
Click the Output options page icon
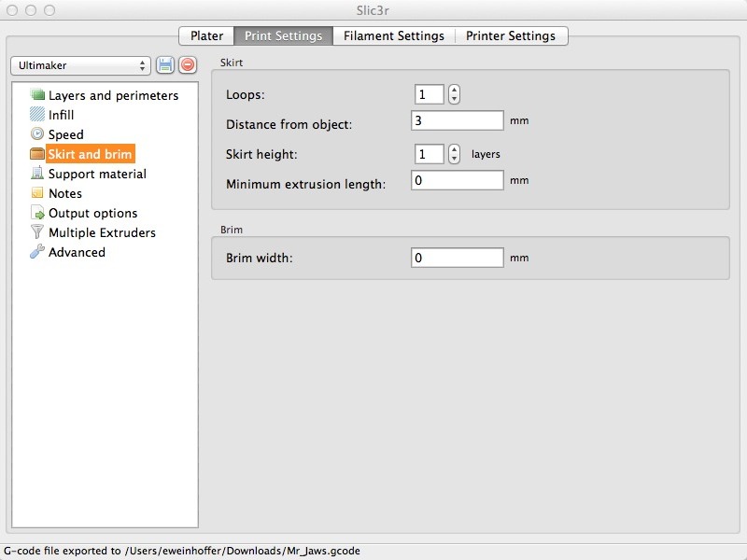[x=37, y=213]
